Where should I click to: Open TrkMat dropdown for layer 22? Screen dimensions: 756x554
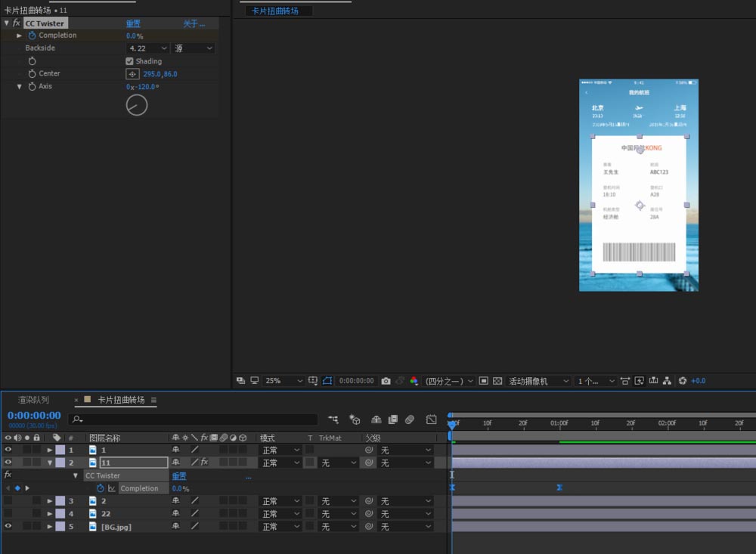pyautogui.click(x=339, y=514)
